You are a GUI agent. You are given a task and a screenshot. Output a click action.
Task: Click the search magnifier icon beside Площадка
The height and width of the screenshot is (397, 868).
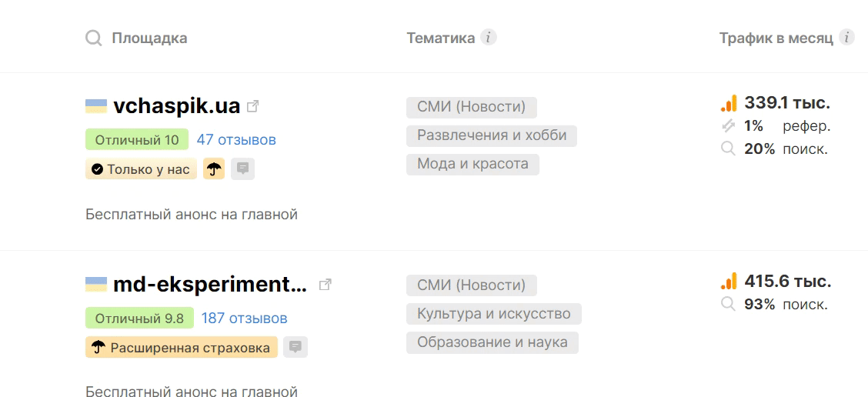[93, 38]
